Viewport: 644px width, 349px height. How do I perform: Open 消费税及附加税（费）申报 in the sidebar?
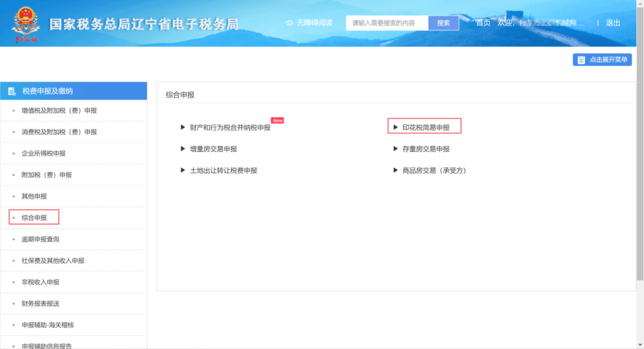click(59, 132)
